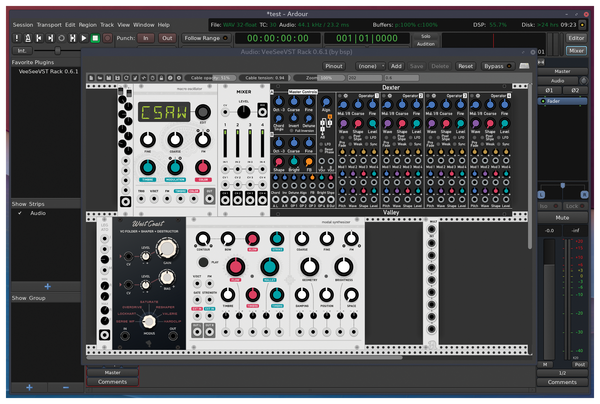This screenshot has height=404, width=600.
Task: Open the preset (none) dropdown
Action: coord(370,66)
